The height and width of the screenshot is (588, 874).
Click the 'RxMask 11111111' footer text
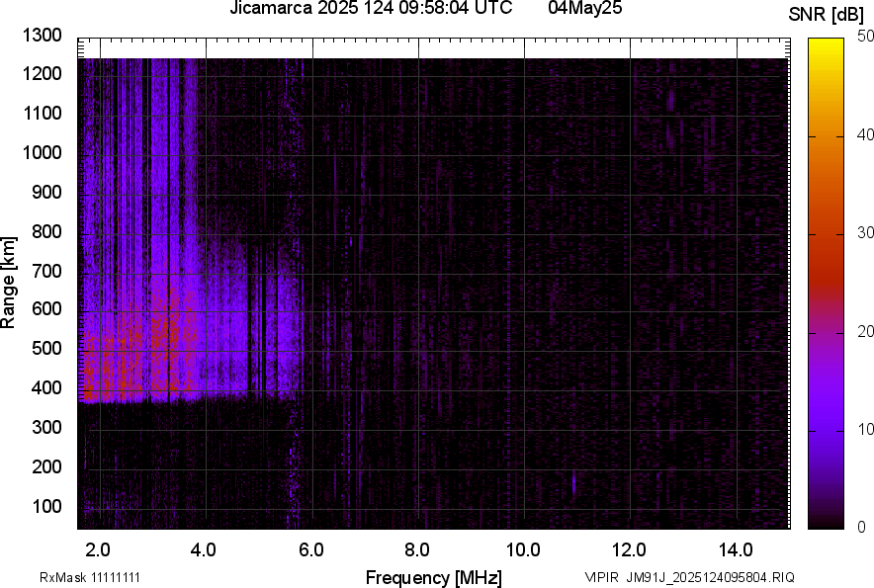[x=90, y=577]
